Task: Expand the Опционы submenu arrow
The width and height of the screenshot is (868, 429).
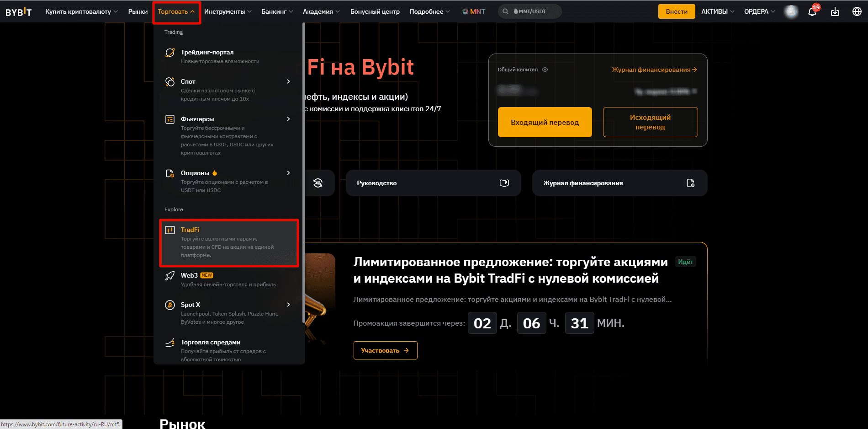Action: pyautogui.click(x=288, y=173)
